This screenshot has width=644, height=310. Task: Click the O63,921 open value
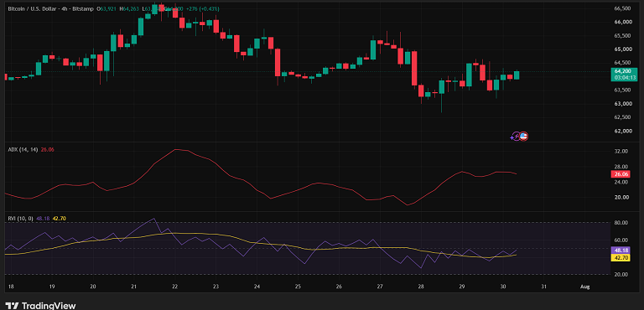click(x=107, y=8)
